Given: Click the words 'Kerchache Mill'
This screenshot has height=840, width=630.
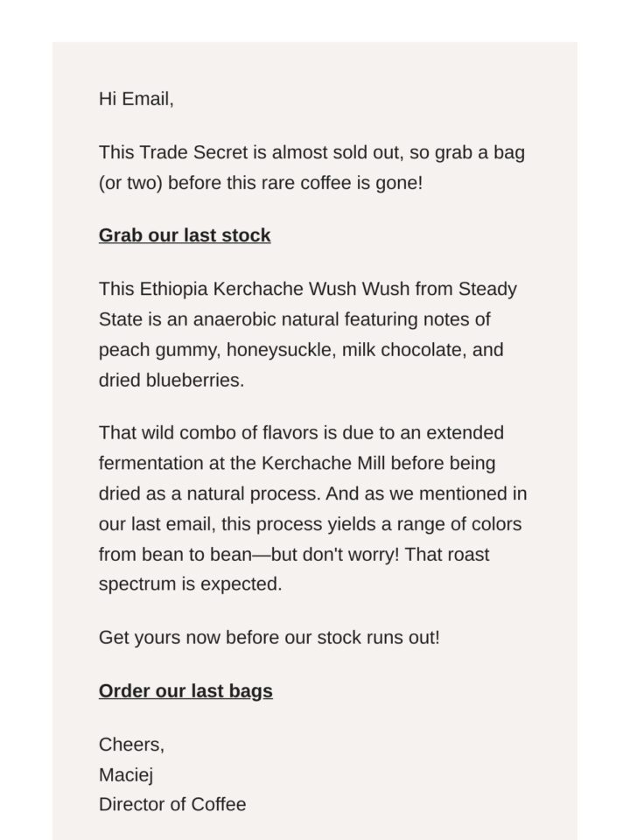Looking at the screenshot, I should (x=323, y=463).
